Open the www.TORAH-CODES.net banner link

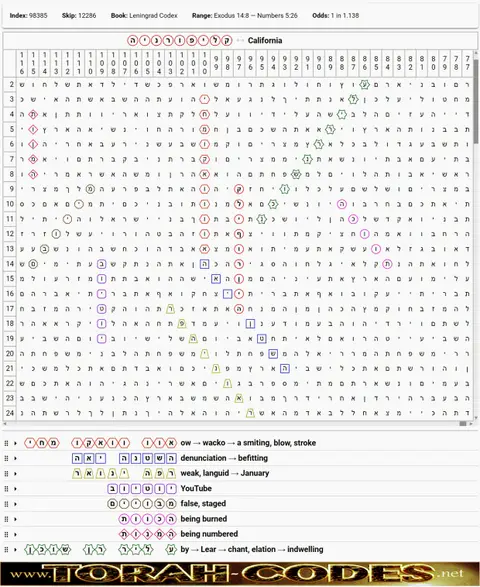[x=240, y=574]
